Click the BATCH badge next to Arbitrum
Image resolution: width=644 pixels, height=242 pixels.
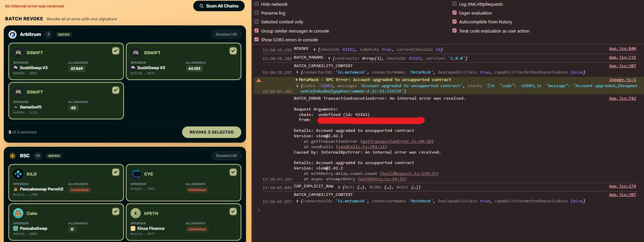pos(64,34)
